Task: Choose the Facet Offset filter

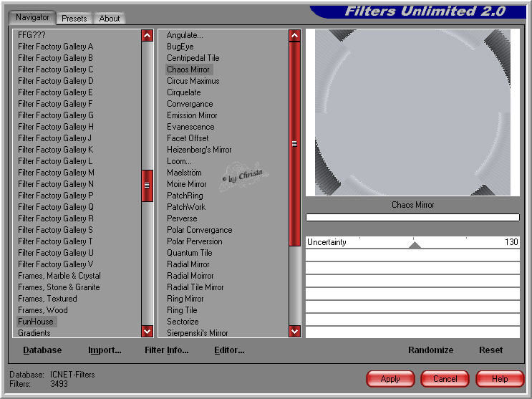Action: [188, 138]
